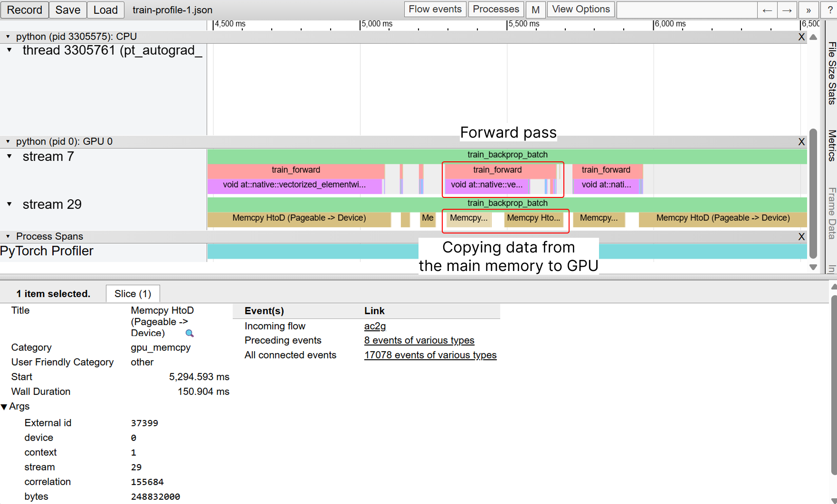
Task: Click the '1 item selected.' label
Action: coord(53,294)
